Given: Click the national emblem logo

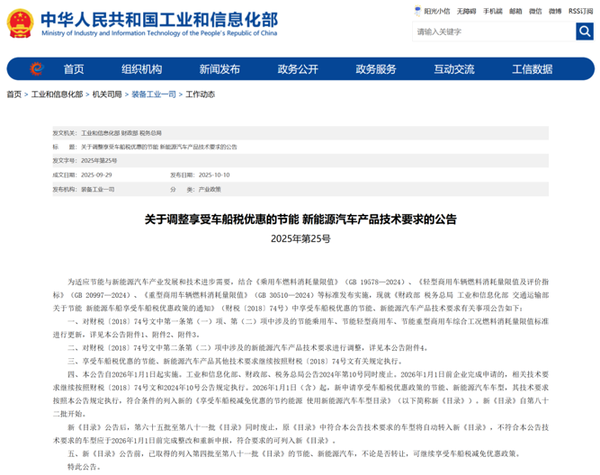Looking at the screenshot, I should [19, 21].
